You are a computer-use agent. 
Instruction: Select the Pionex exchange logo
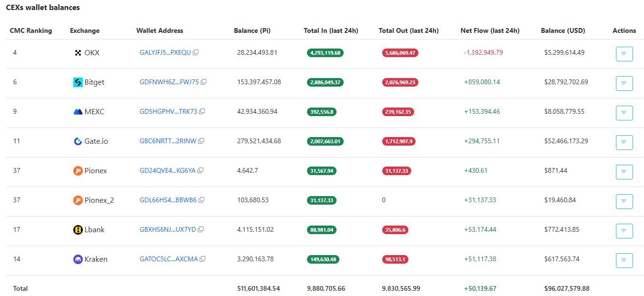[77, 170]
